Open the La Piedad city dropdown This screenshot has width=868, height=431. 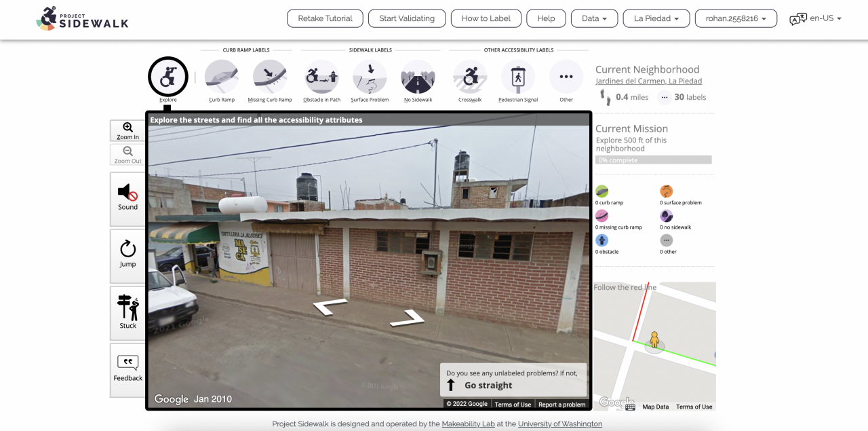click(656, 18)
